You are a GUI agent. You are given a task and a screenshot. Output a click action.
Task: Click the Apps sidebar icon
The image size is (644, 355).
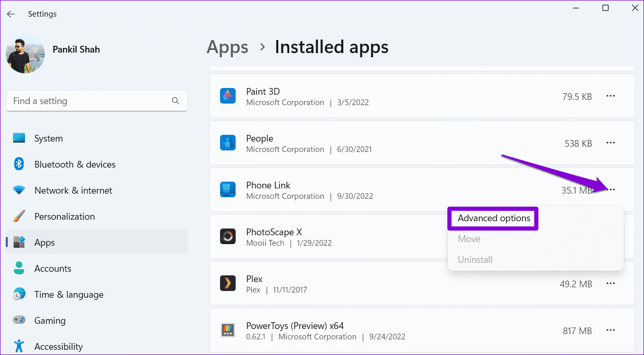point(19,243)
